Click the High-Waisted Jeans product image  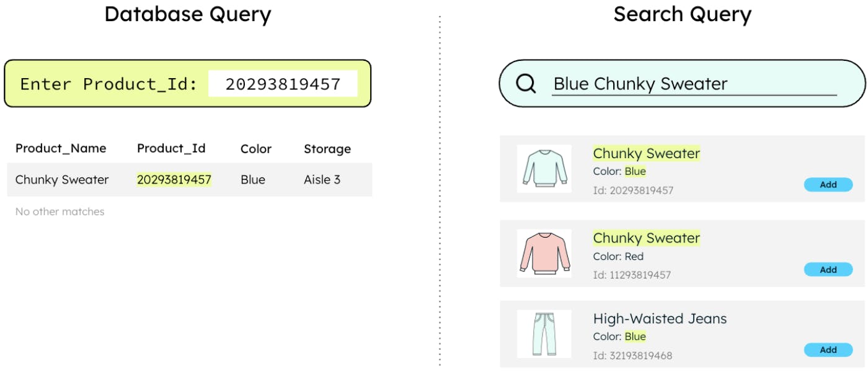point(544,334)
